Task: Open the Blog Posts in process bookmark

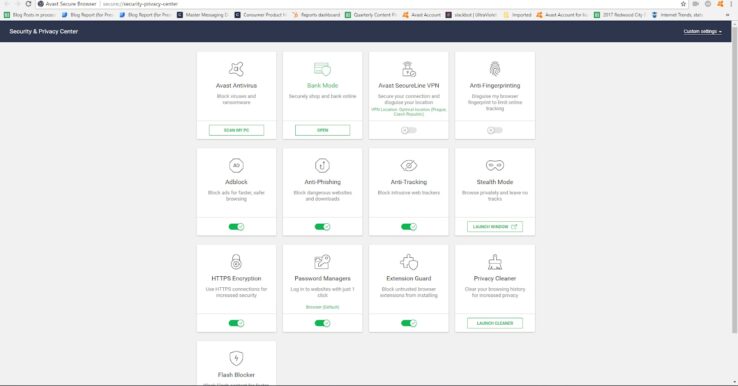Action: (x=30, y=15)
